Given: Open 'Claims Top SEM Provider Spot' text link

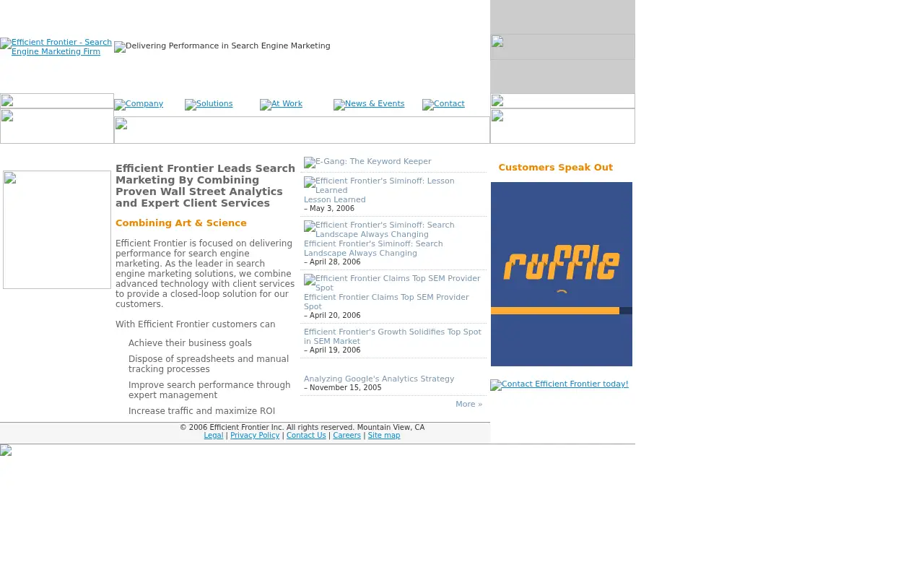Looking at the screenshot, I should point(386,302).
